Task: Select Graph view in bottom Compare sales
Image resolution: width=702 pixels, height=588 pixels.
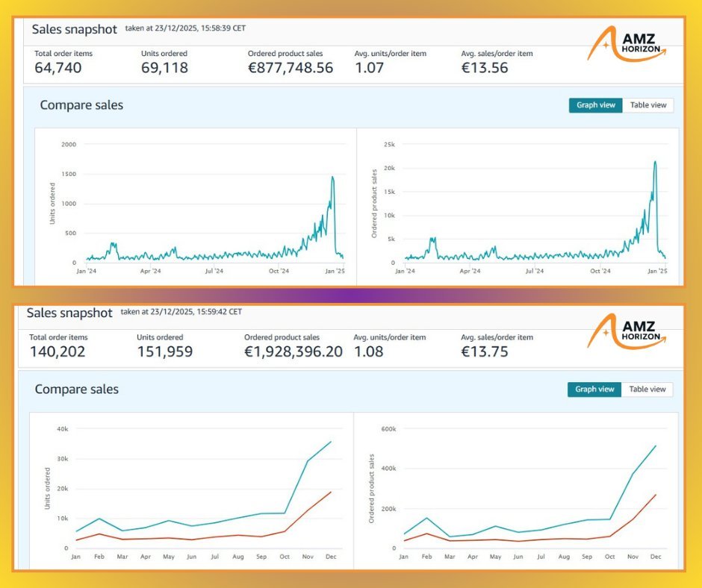Action: coord(594,390)
